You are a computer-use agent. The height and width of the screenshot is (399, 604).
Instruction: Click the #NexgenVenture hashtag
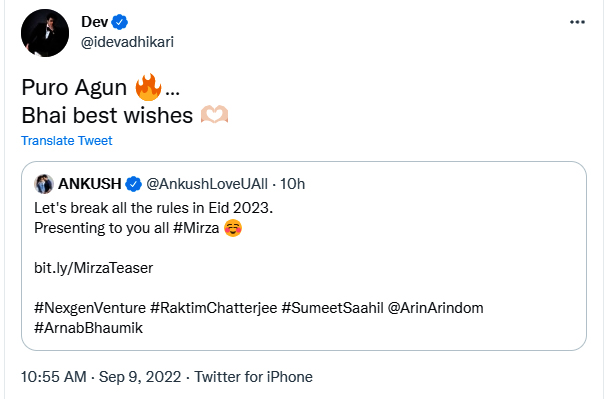coord(90,308)
